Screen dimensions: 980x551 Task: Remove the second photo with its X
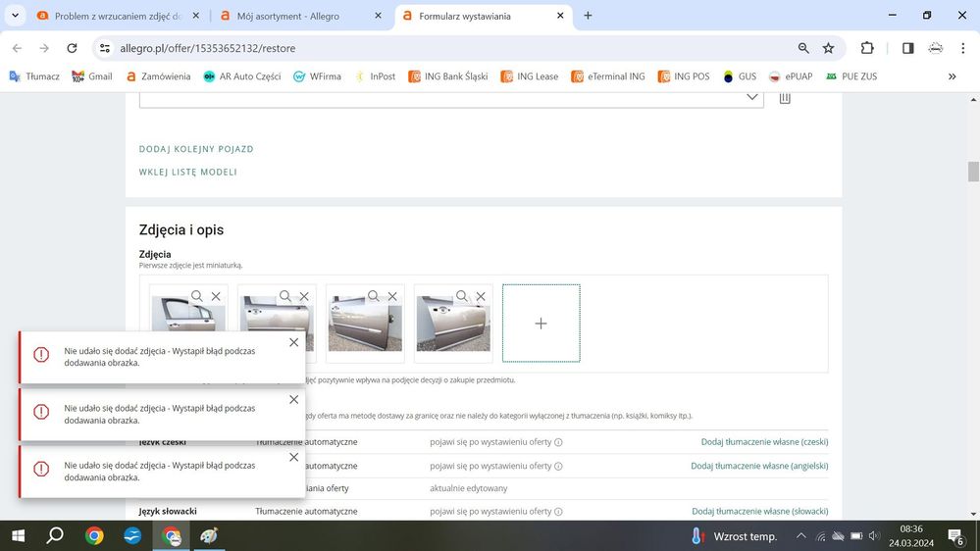[304, 296]
